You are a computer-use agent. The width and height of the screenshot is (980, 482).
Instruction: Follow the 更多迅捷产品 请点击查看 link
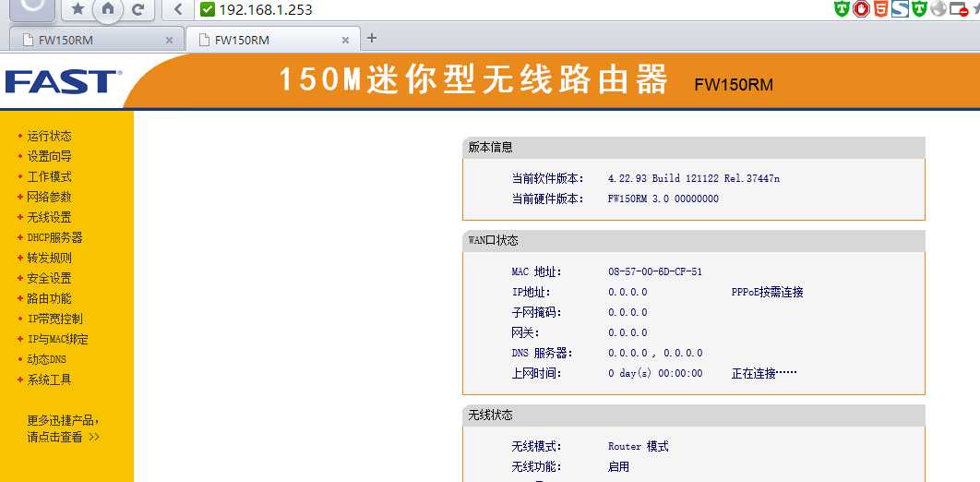tap(63, 428)
